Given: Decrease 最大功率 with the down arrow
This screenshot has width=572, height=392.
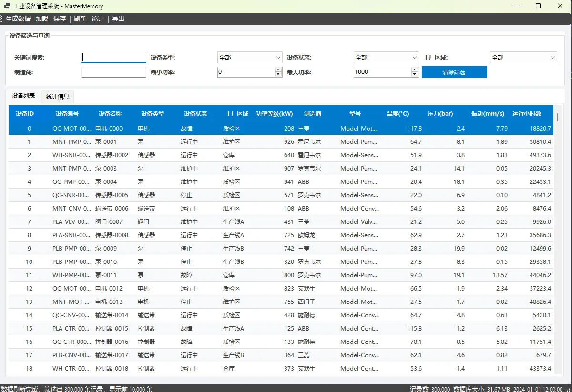Looking at the screenshot, I should pyautogui.click(x=415, y=74).
